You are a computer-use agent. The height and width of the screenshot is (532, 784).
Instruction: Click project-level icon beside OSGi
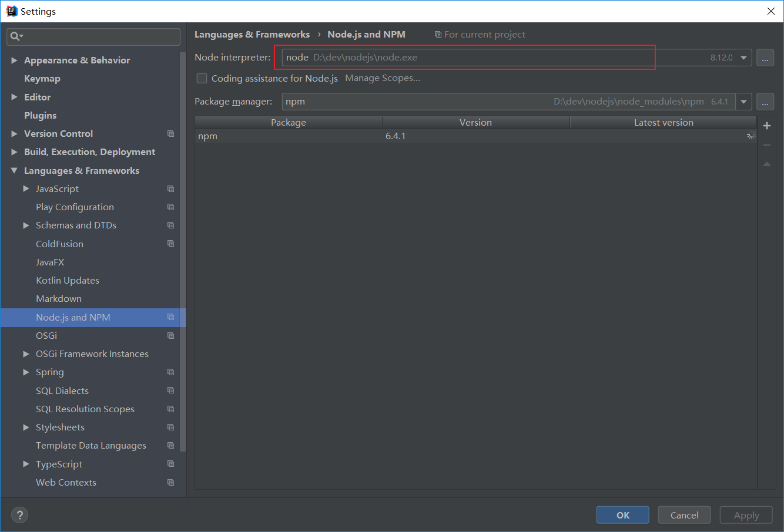(x=170, y=336)
